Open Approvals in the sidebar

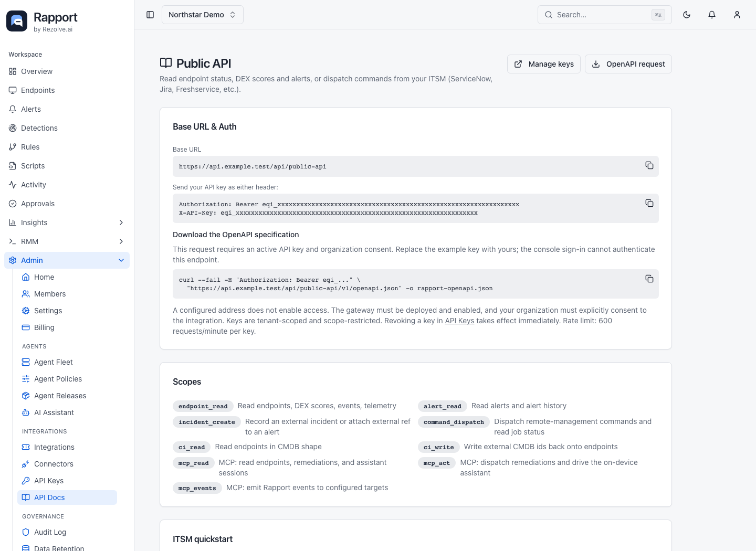67,204
